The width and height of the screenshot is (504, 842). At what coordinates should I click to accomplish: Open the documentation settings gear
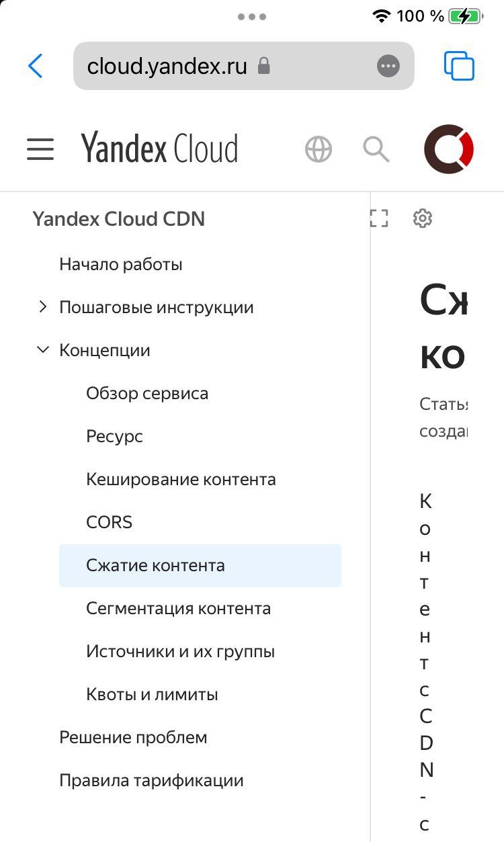click(423, 218)
